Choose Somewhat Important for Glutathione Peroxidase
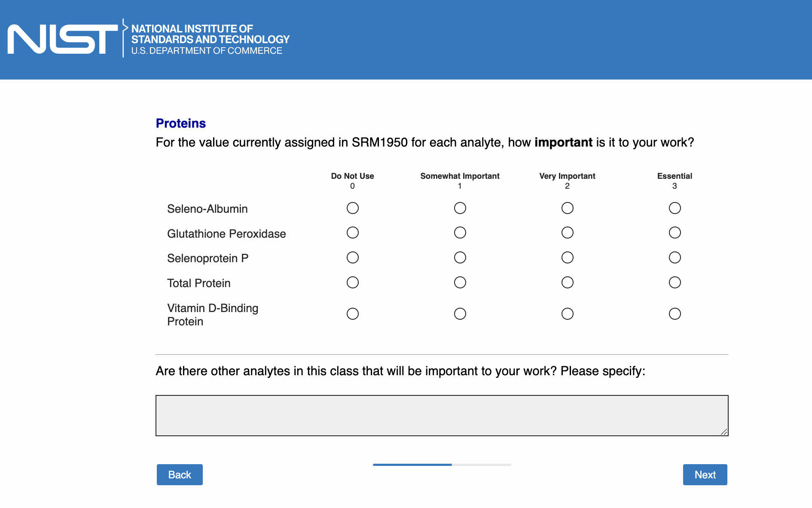 [x=460, y=233]
